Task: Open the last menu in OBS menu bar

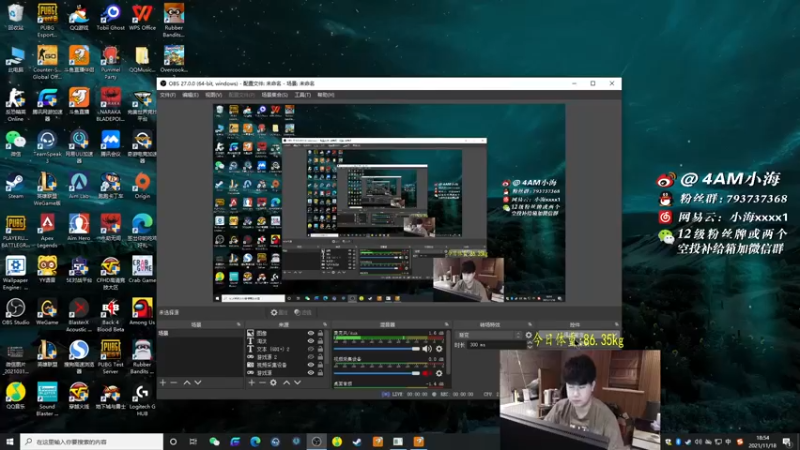Action: 326,95
